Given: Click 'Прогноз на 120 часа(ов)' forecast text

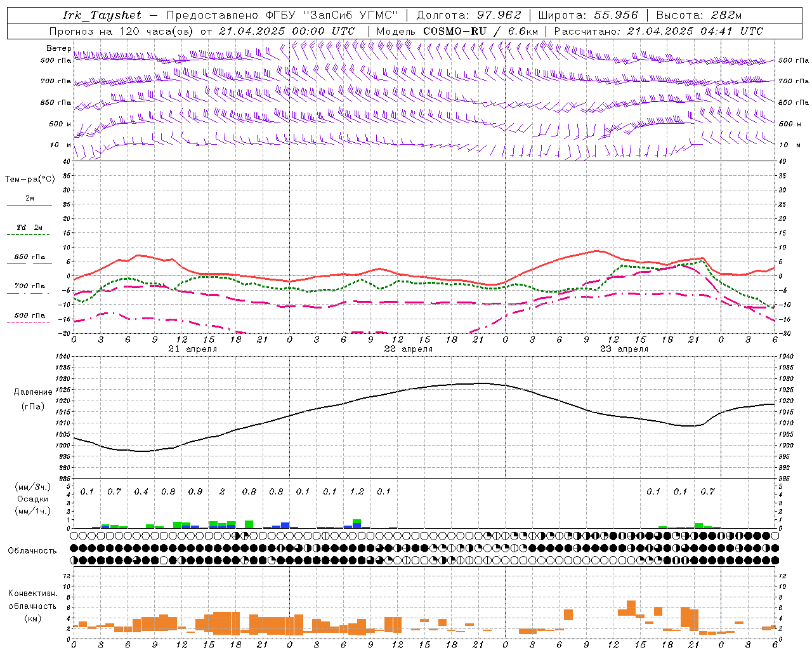Looking at the screenshot, I should pyautogui.click(x=122, y=31).
